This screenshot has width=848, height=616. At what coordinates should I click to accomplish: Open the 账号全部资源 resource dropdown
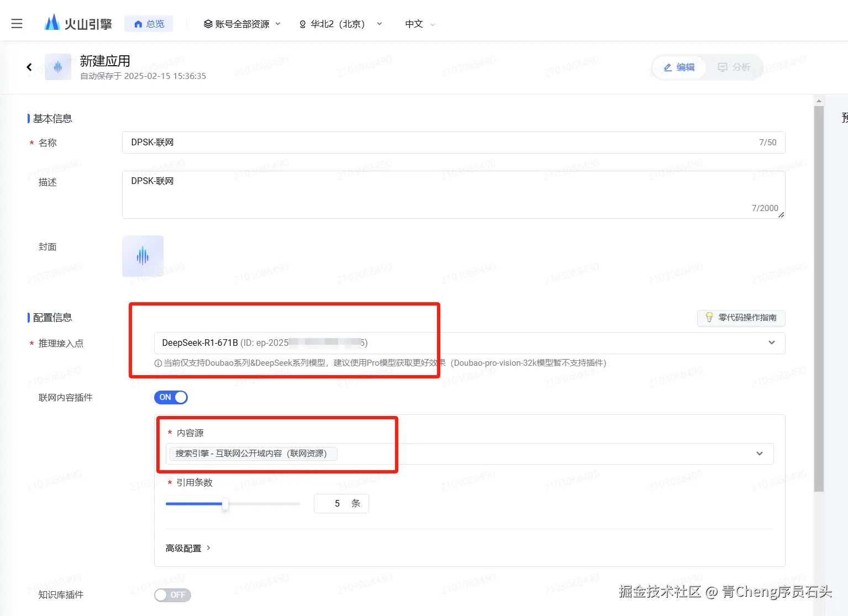click(x=242, y=24)
